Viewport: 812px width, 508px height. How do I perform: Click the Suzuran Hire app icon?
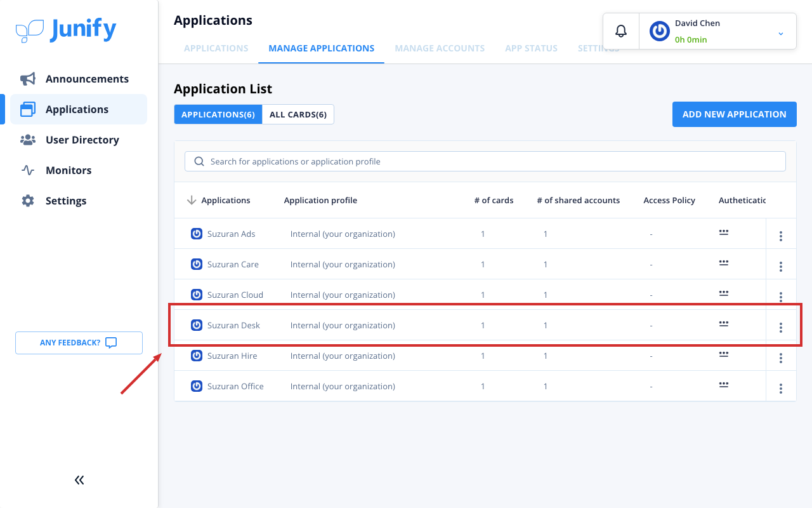[197, 356]
